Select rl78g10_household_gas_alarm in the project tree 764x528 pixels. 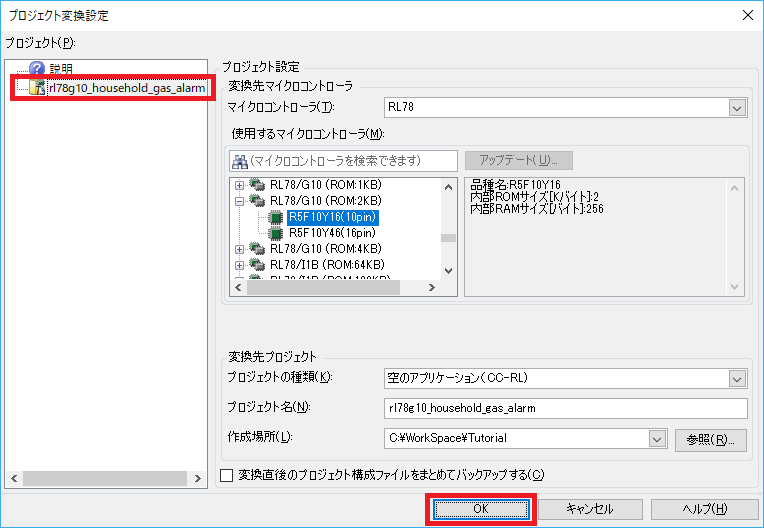127,88
